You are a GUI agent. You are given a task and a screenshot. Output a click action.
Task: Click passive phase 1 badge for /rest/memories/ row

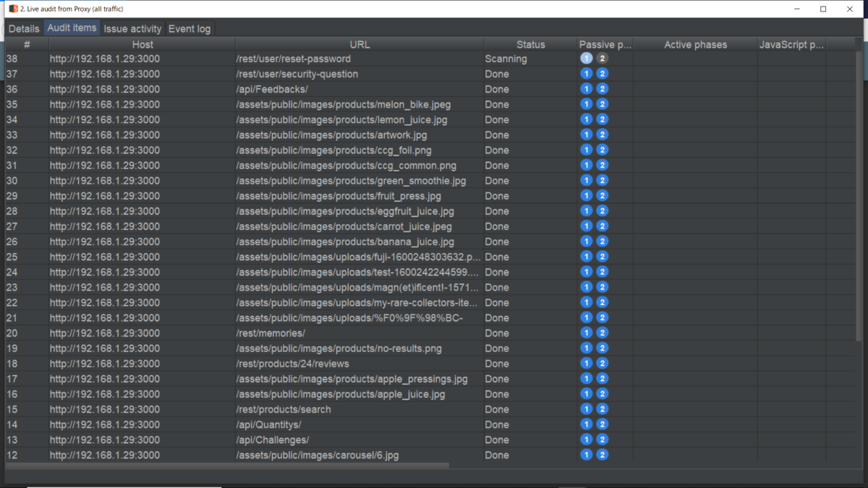pyautogui.click(x=586, y=333)
